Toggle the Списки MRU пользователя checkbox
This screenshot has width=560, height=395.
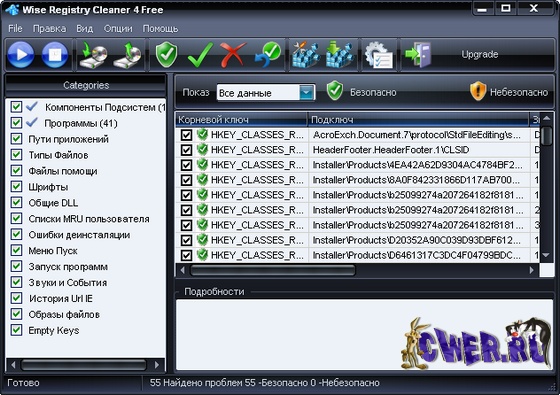(16, 218)
